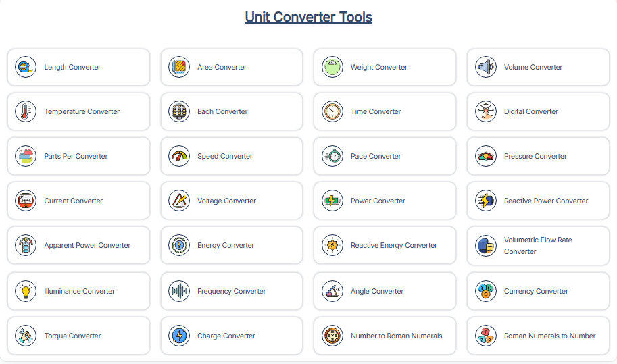
Task: Select the 'Area Converter' text label
Action: point(222,68)
